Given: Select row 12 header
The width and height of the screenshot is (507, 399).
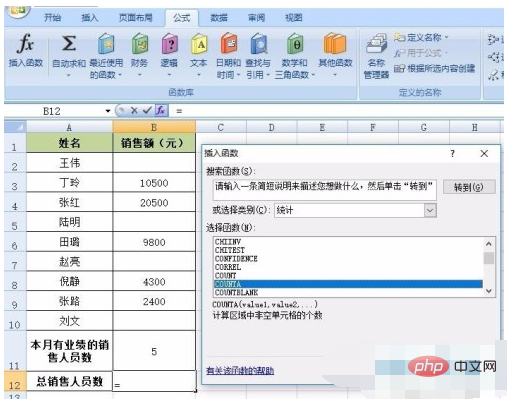Looking at the screenshot, I should pyautogui.click(x=15, y=381).
